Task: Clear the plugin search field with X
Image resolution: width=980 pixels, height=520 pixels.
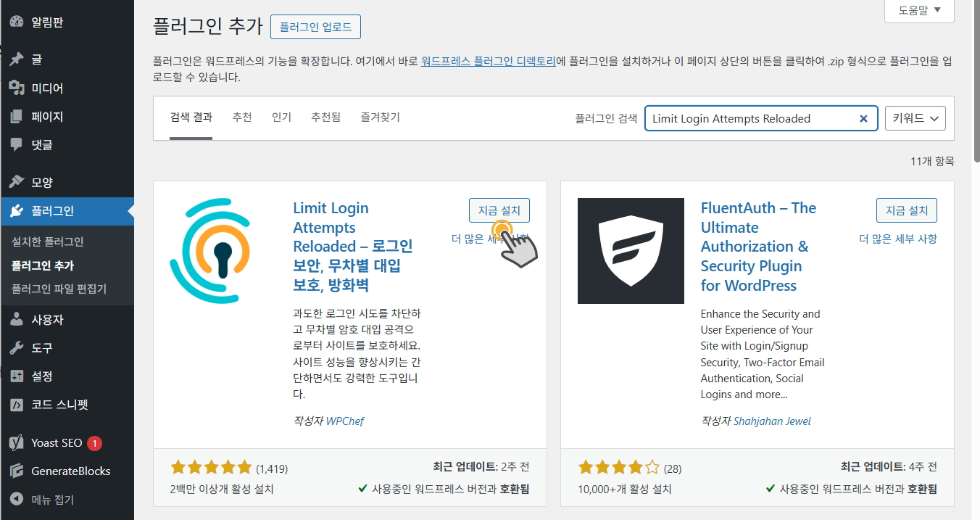Action: 863,118
